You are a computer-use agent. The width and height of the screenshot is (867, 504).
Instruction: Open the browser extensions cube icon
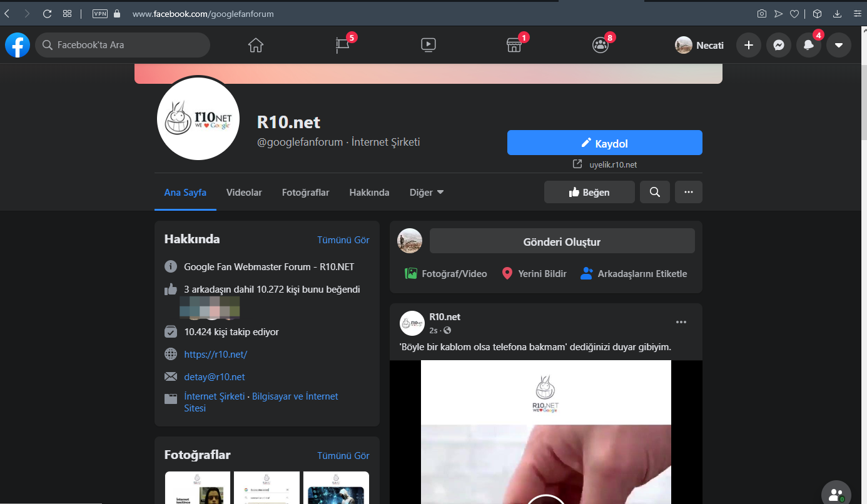pos(817,13)
